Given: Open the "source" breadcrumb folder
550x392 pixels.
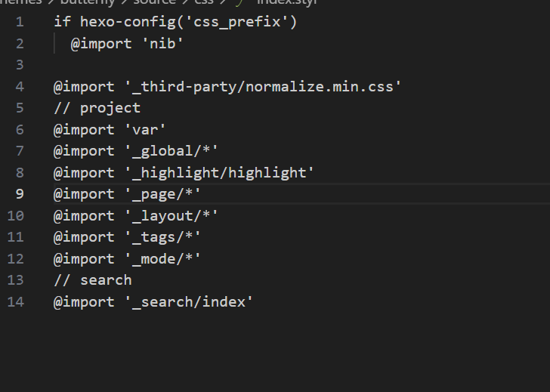Looking at the screenshot, I should (154, 2).
